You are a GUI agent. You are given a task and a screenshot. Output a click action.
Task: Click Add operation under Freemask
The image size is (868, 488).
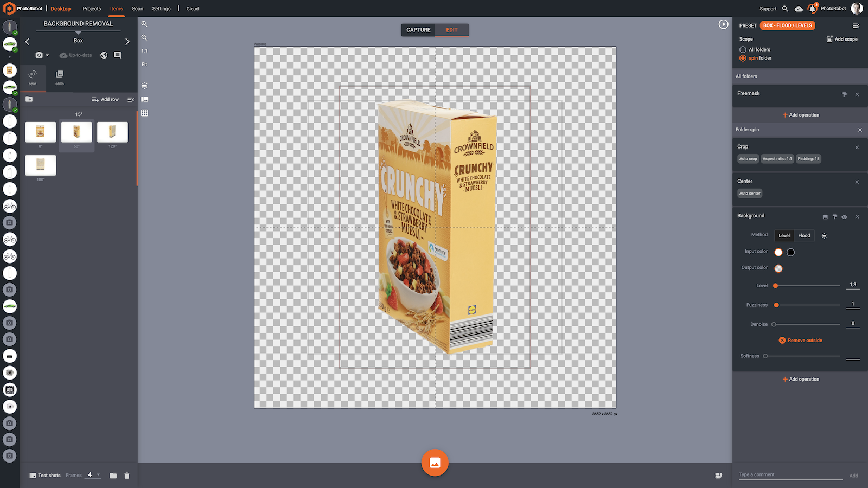(801, 114)
